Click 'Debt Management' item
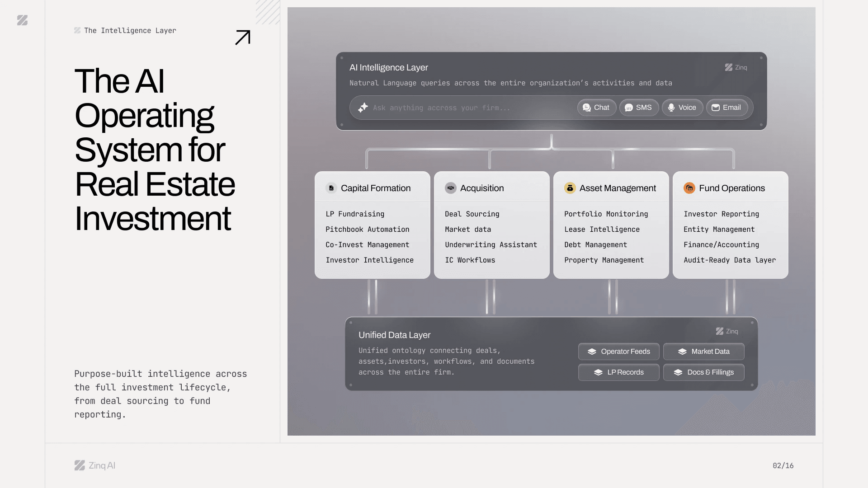This screenshot has width=868, height=488. [x=596, y=245]
